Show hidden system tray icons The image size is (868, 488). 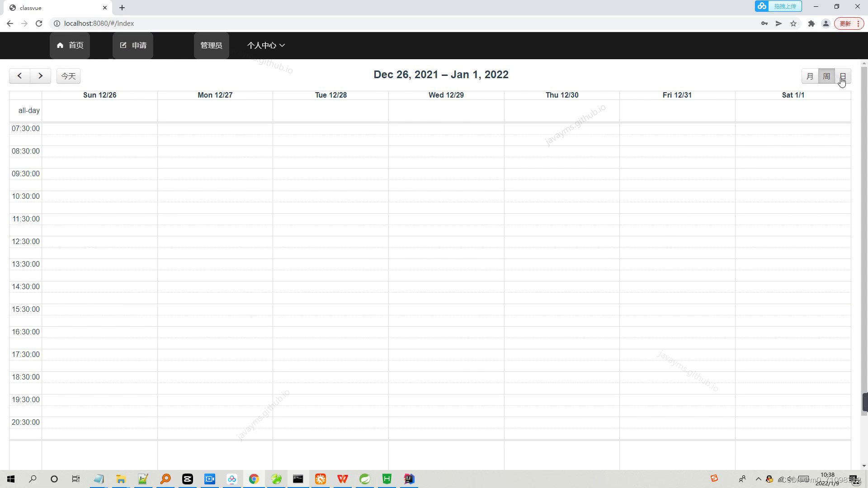point(758,479)
